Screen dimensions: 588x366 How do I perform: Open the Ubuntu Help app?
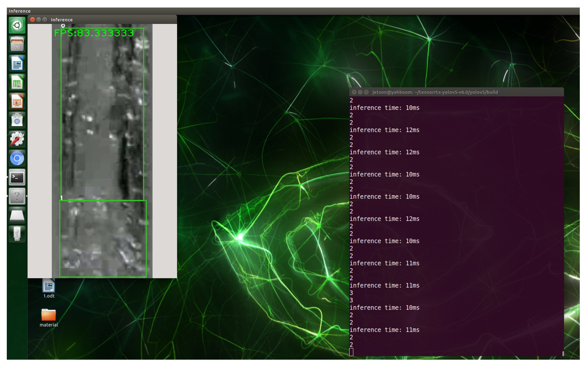coord(17,196)
